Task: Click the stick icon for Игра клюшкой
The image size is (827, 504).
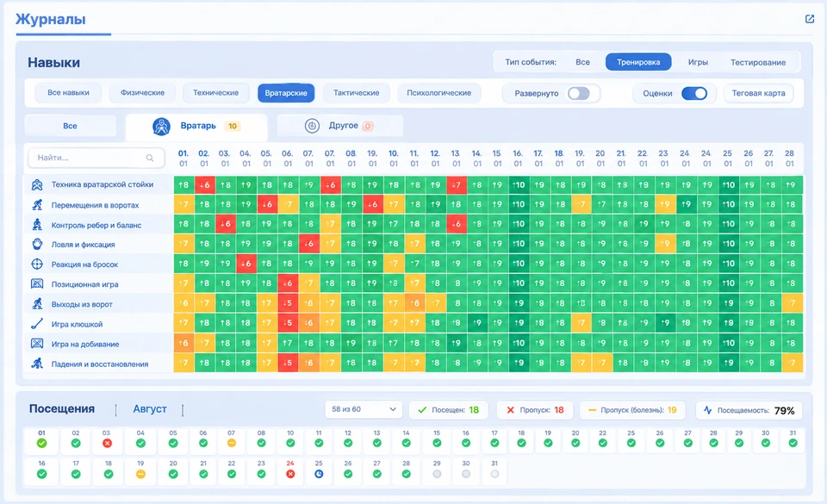Action: pyautogui.click(x=37, y=324)
